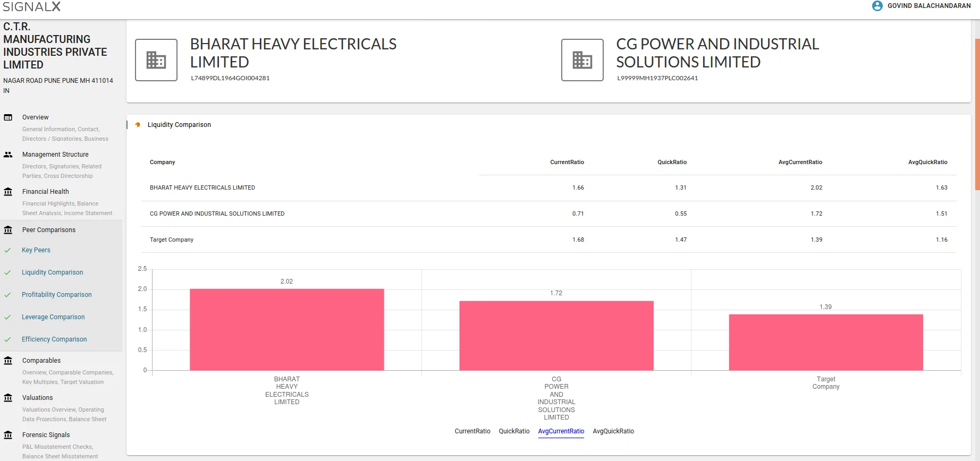This screenshot has width=980, height=461.
Task: Click the user account avatar icon
Action: 877,6
